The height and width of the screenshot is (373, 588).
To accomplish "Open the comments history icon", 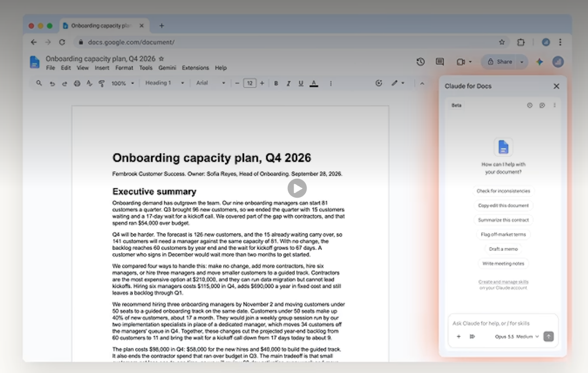I will pos(440,62).
